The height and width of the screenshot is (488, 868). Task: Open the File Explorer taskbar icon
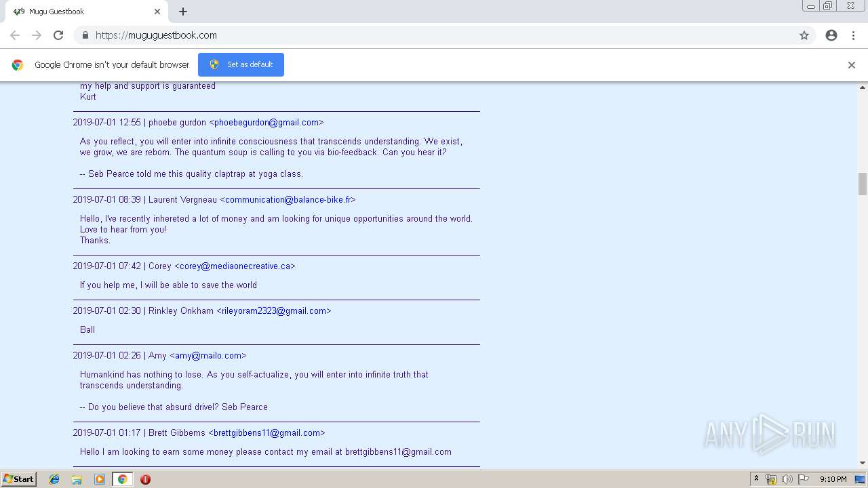click(x=77, y=479)
